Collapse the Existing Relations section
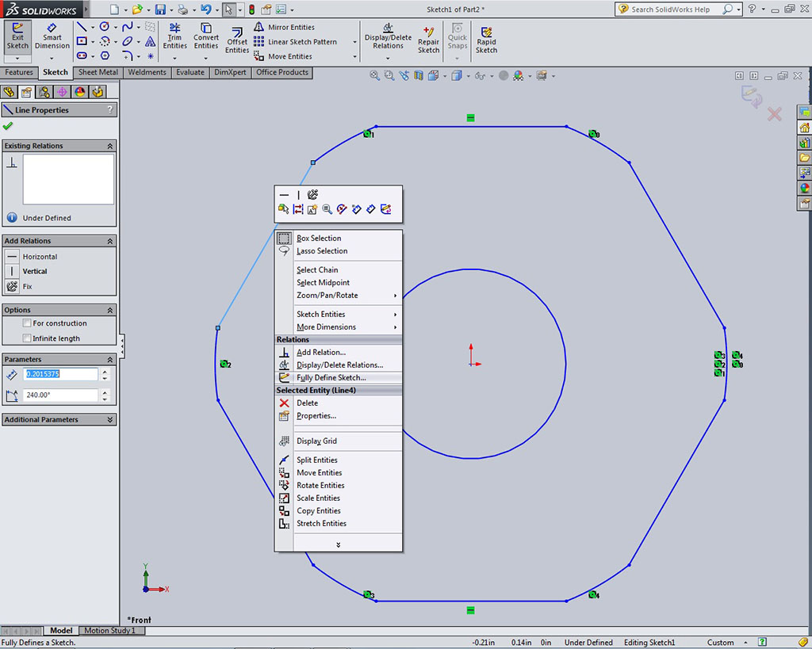 109,146
